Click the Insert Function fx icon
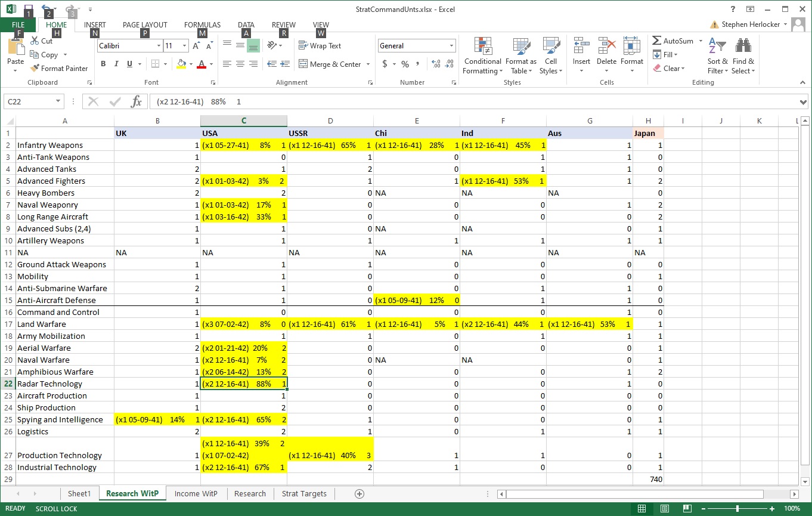This screenshot has width=812, height=516. pos(137,101)
